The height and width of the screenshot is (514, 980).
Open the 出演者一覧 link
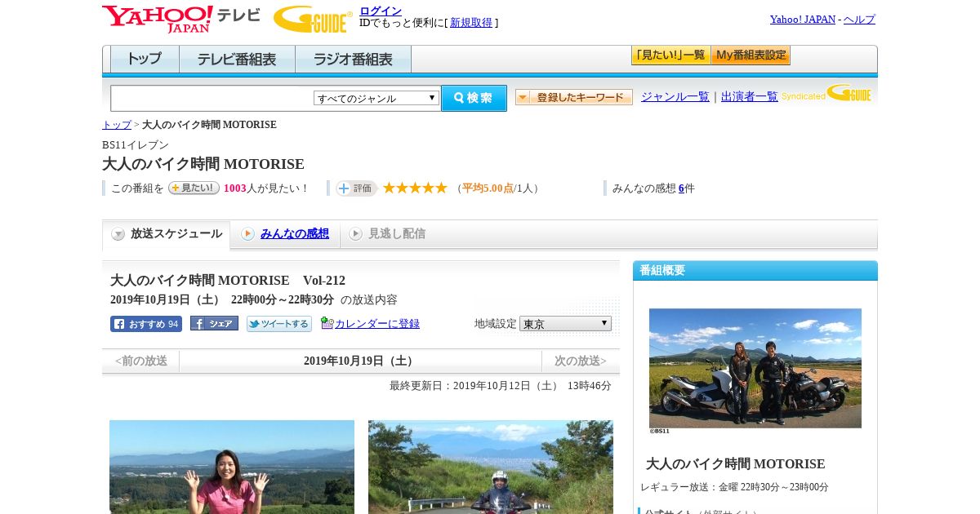[x=750, y=96]
